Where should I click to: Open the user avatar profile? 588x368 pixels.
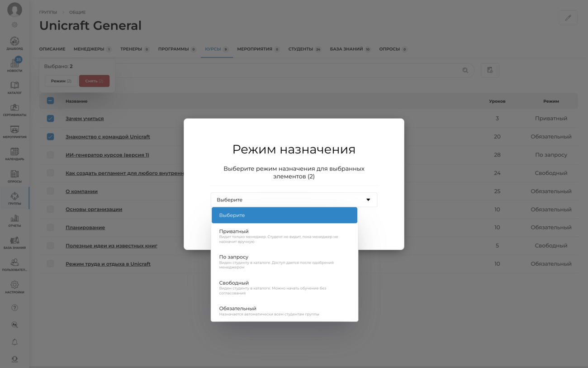point(14,10)
